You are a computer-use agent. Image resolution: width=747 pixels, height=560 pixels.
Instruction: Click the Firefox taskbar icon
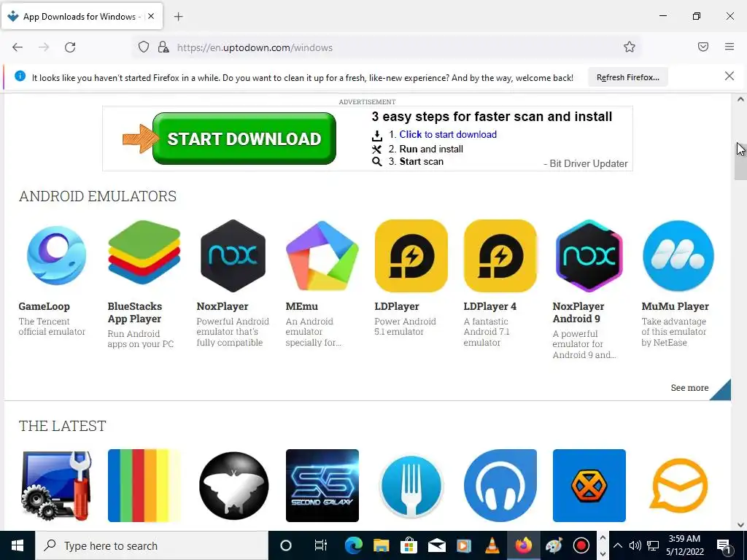[x=523, y=545]
